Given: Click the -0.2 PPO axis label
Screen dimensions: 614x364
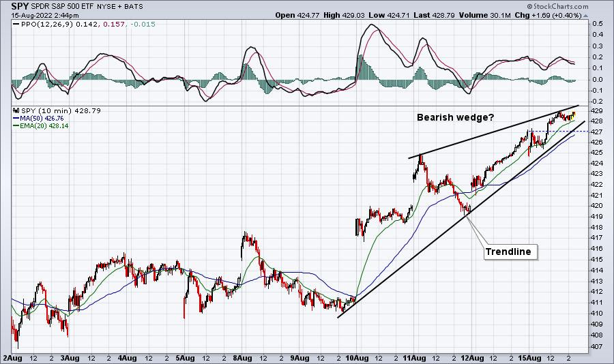Looking at the screenshot, I should (x=597, y=102).
